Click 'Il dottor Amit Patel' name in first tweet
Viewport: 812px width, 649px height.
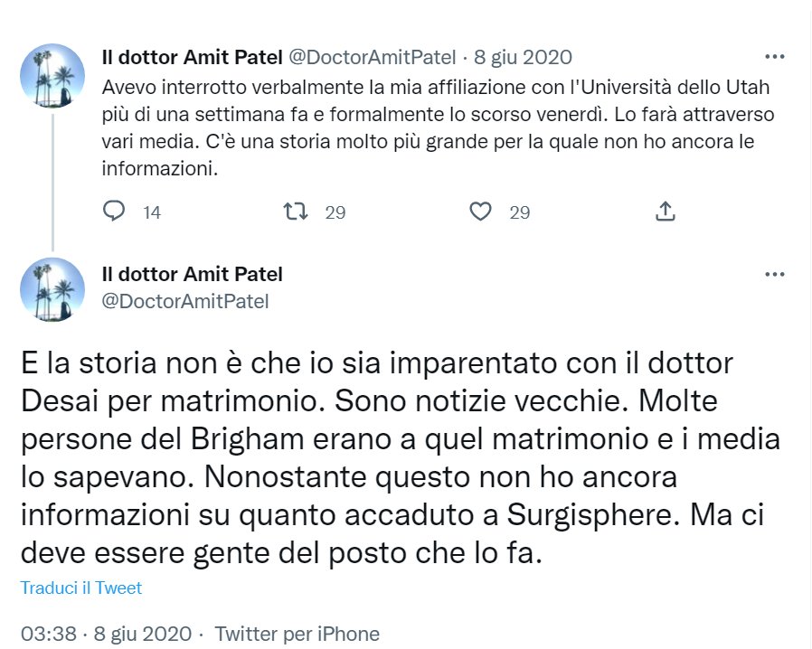coord(192,57)
